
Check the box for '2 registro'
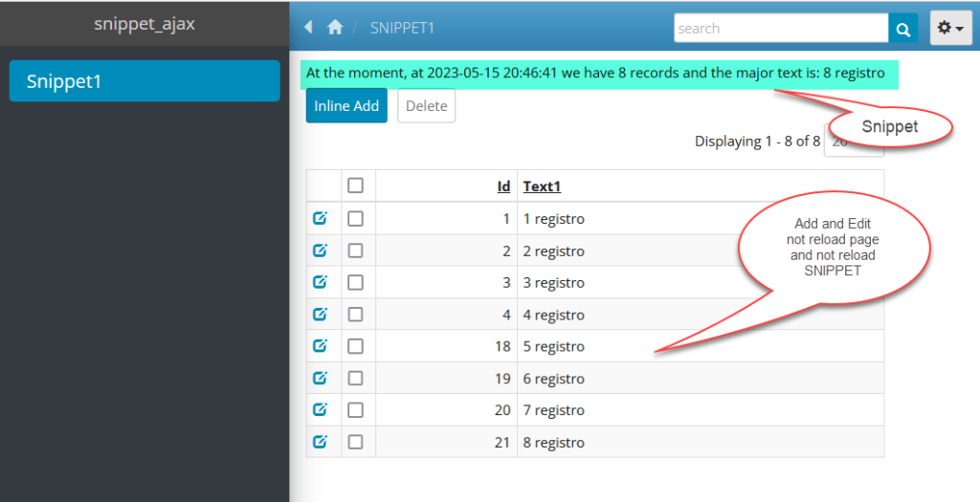[x=355, y=251]
